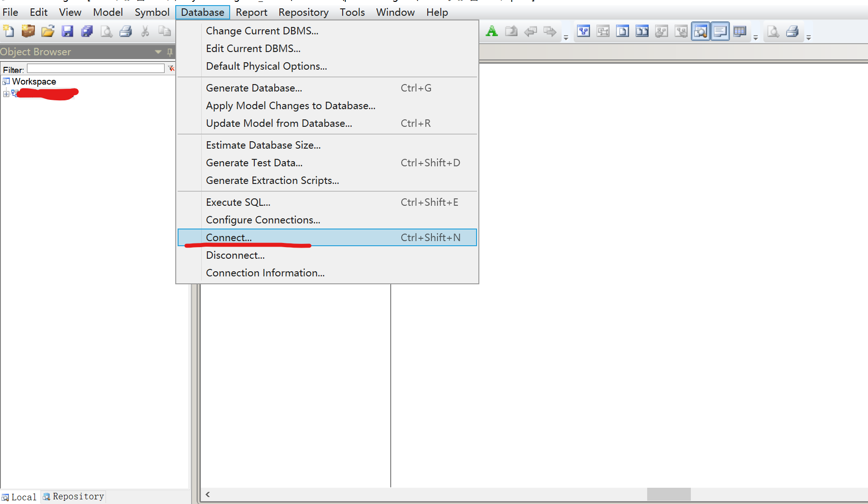Open the overflow arrow after the right print icon

tap(808, 38)
